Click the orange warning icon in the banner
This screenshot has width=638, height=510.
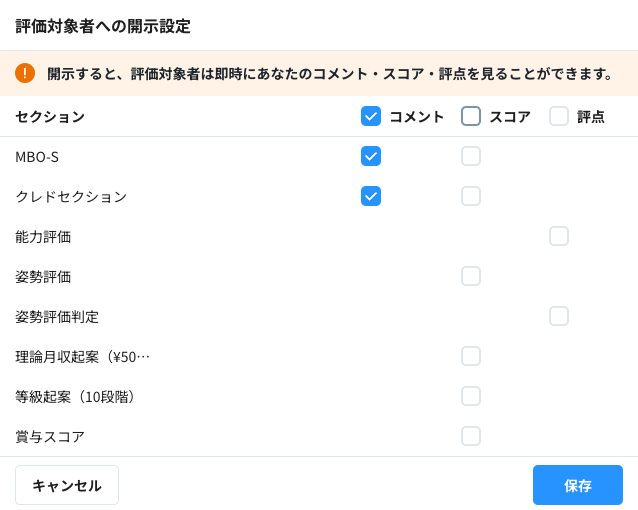pos(25,73)
